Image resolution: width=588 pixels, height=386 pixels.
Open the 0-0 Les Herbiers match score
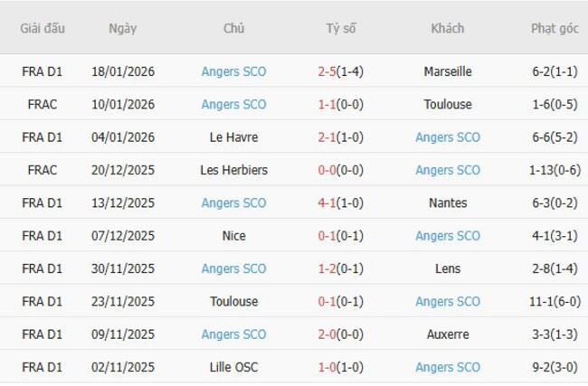(327, 170)
